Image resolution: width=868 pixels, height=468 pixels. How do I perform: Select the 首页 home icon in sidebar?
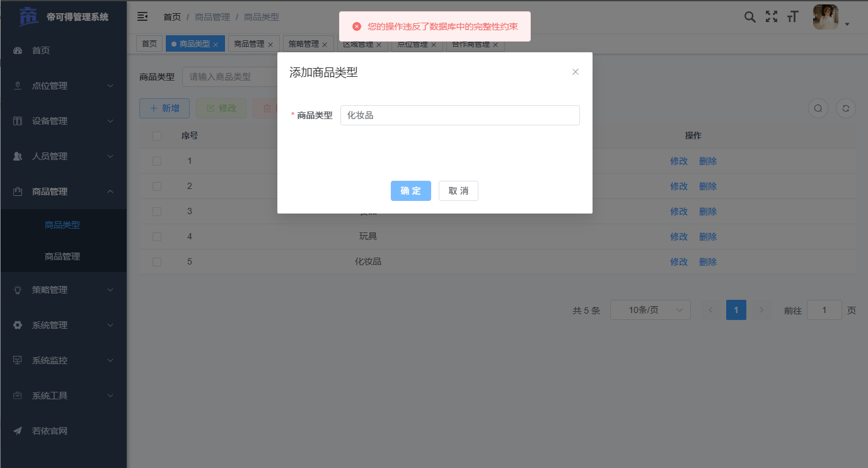[16, 50]
